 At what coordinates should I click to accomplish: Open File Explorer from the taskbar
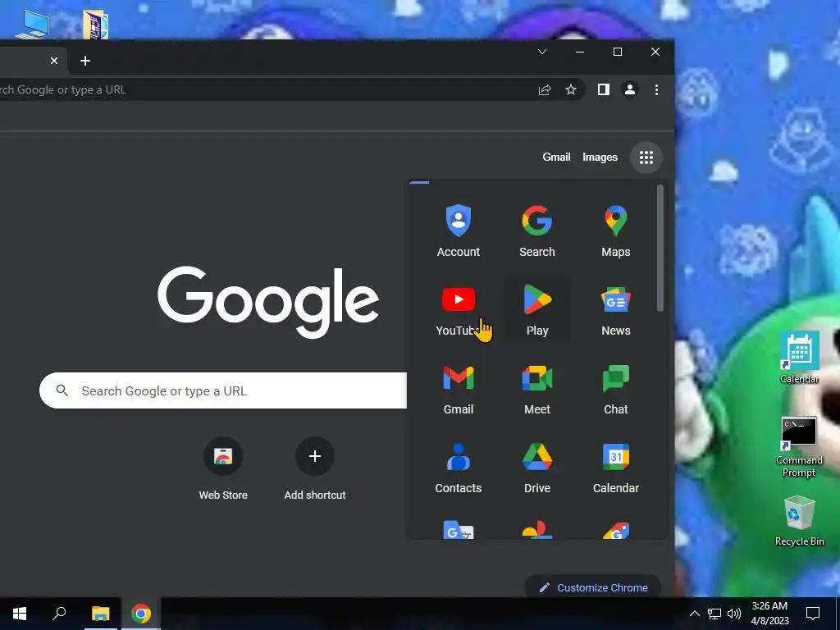pos(100,614)
